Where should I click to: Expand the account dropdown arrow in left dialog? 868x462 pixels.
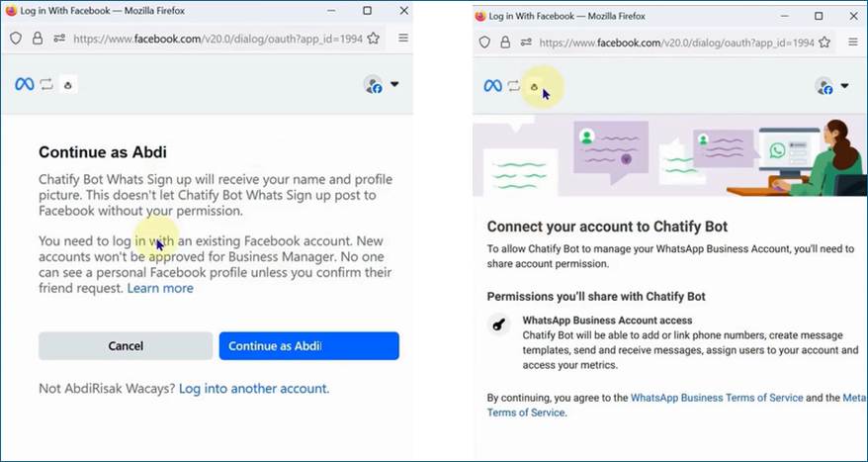tap(394, 84)
